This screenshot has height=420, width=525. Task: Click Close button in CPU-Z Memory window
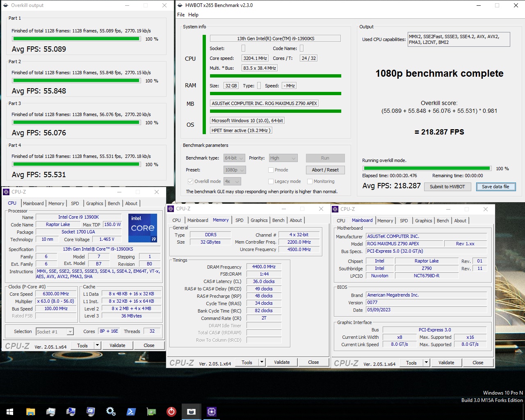[313, 362]
